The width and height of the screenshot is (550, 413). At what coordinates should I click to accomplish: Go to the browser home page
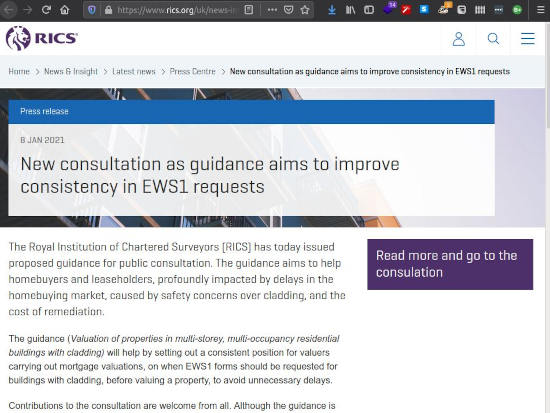point(65,10)
